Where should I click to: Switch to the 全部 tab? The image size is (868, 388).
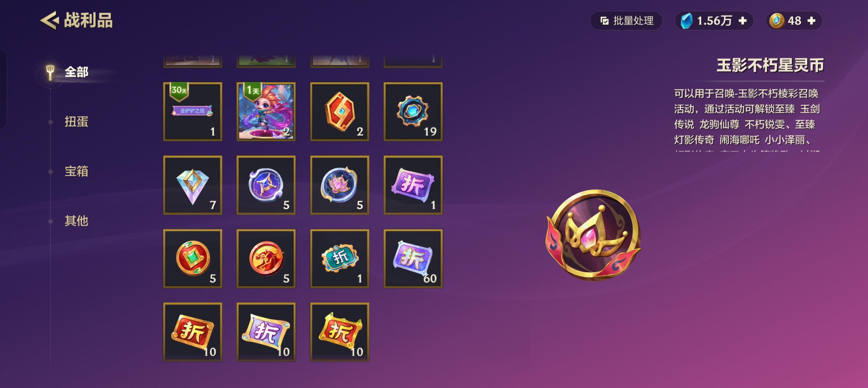[76, 72]
